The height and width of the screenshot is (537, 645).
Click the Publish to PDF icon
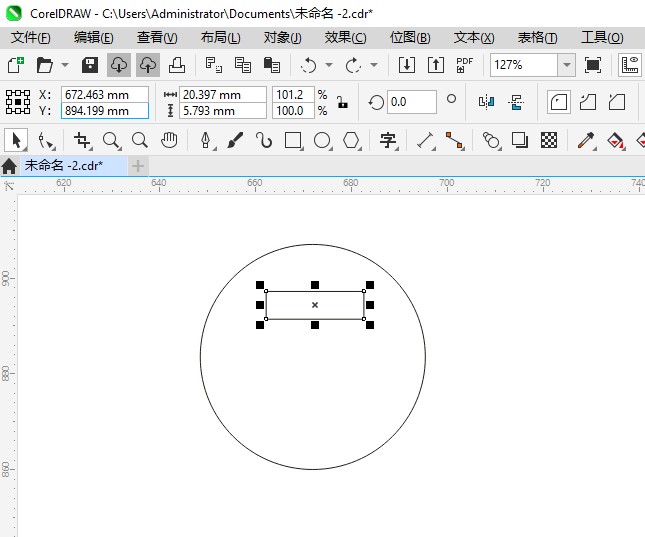[x=465, y=65]
